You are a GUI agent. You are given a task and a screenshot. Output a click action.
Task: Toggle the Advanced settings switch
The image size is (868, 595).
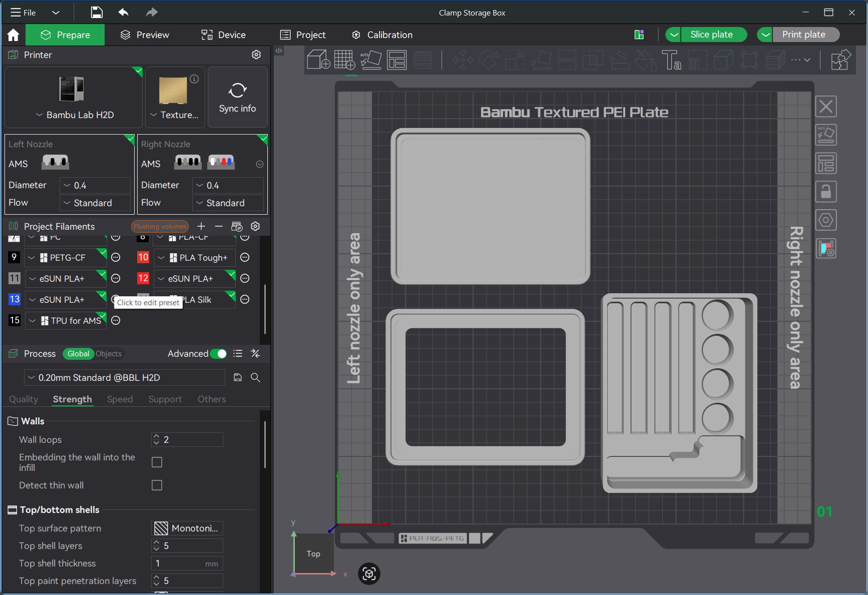click(x=218, y=354)
